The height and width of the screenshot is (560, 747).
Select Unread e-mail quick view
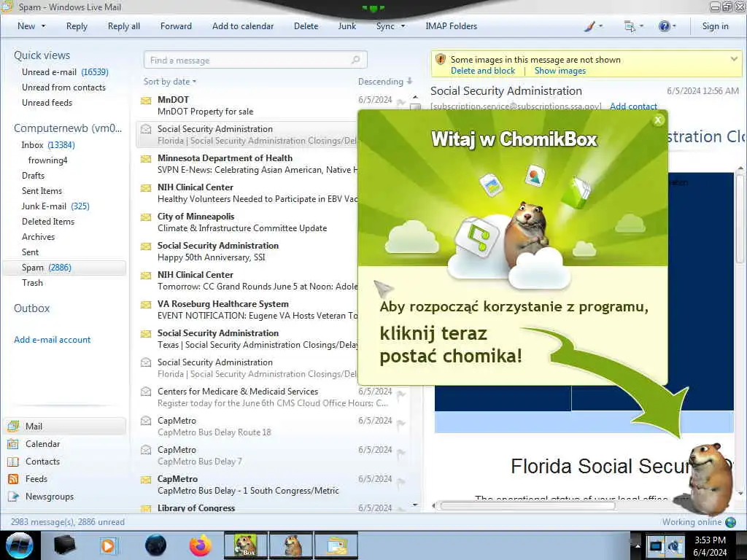[x=65, y=72]
